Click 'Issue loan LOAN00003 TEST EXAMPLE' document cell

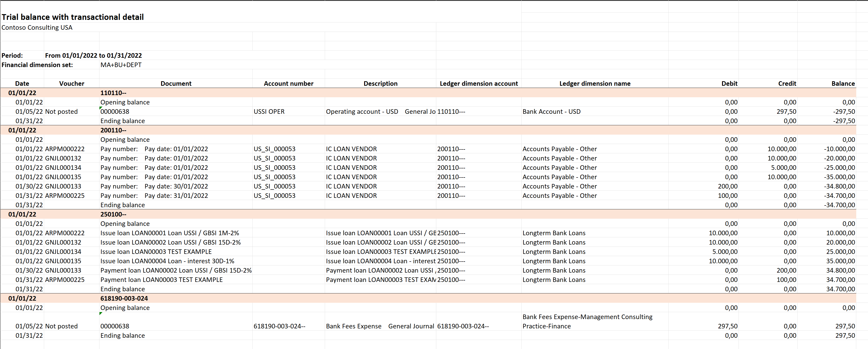156,252
